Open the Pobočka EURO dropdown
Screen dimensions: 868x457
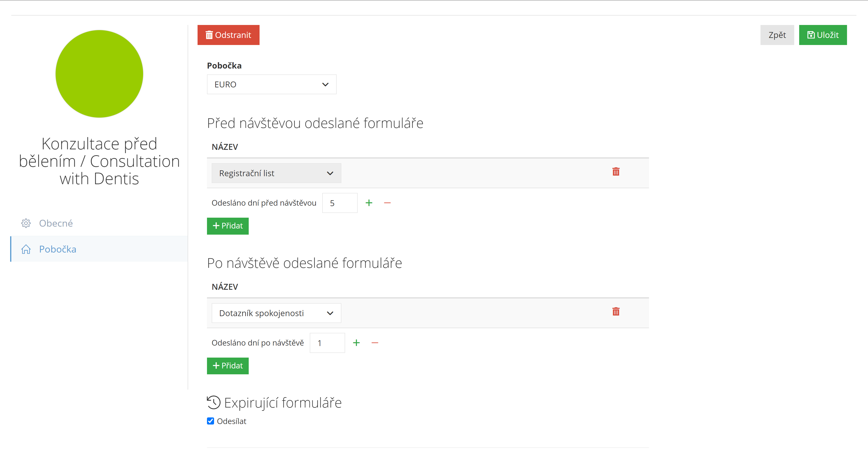(271, 85)
